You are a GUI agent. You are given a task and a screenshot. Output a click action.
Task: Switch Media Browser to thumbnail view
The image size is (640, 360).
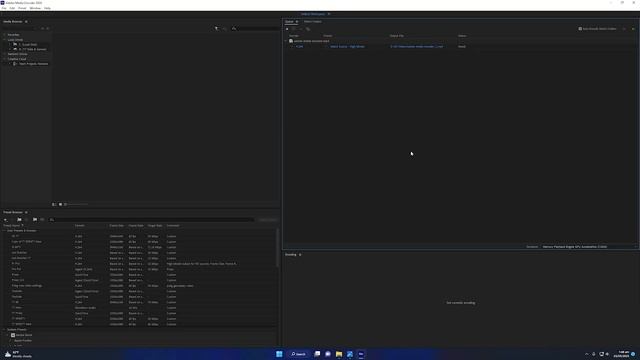tap(60, 204)
